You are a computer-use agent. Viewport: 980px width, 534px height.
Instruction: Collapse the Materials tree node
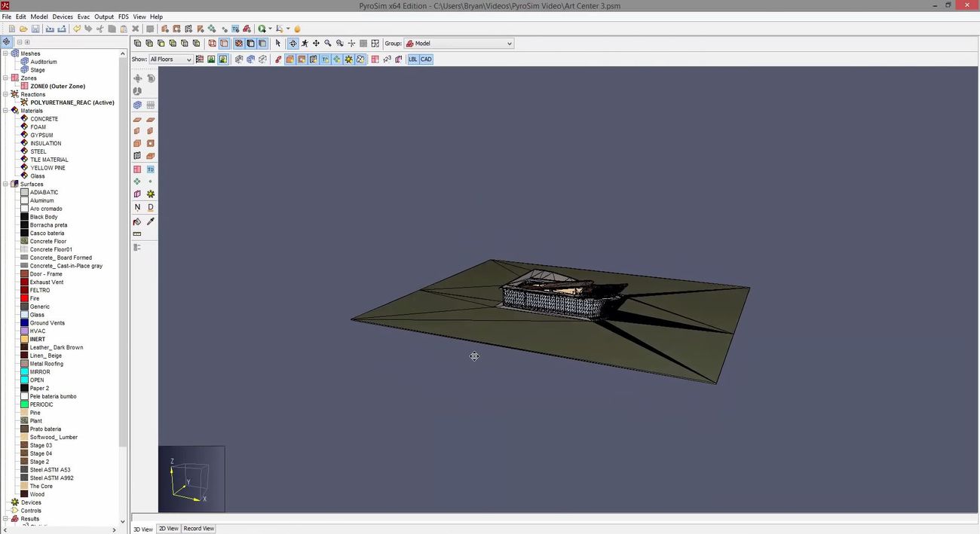[6, 111]
